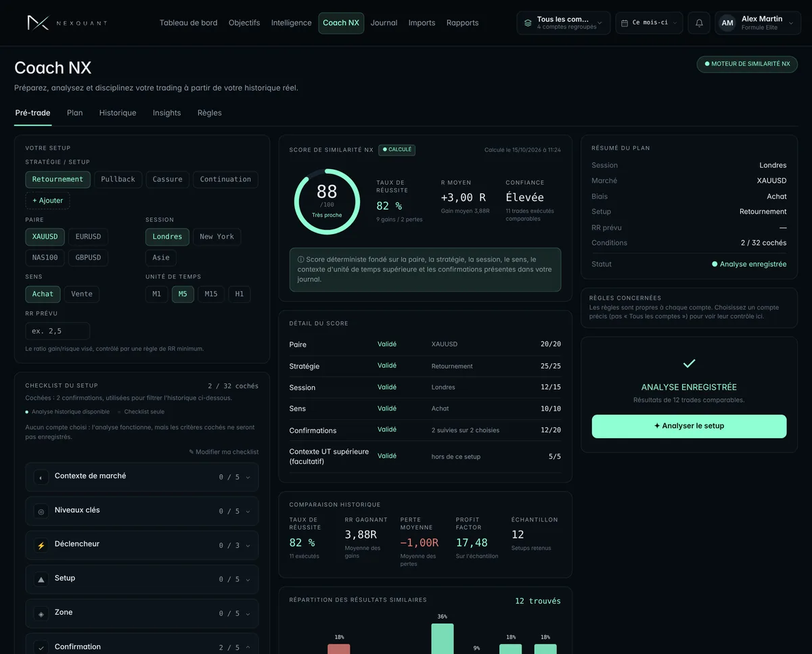Image resolution: width=812 pixels, height=654 pixels.
Task: Switch to the Plan tab
Action: click(75, 113)
